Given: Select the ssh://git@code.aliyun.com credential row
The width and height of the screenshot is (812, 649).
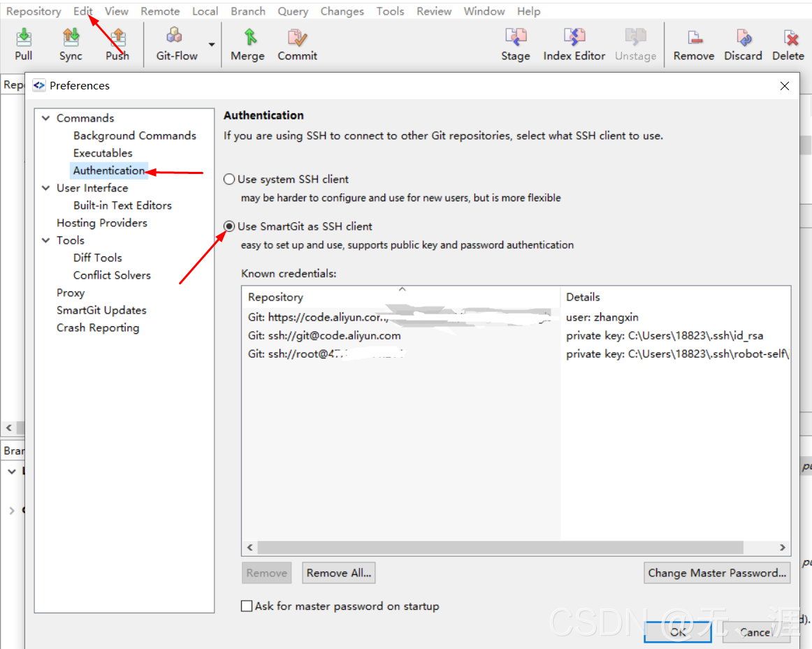Looking at the screenshot, I should (516, 335).
